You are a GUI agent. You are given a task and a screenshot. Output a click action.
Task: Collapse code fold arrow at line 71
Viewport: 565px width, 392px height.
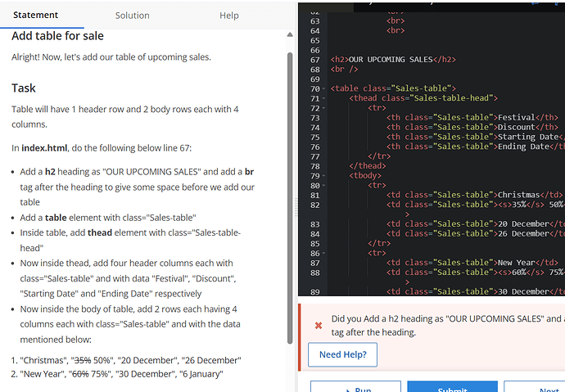[323, 98]
